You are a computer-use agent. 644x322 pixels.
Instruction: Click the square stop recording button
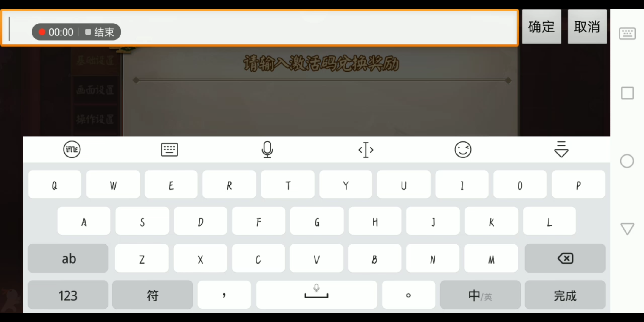(x=87, y=32)
